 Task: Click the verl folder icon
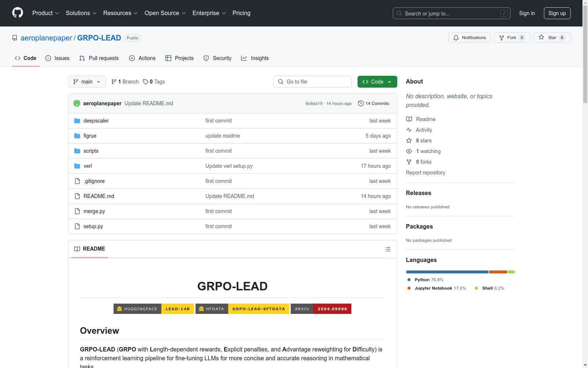coord(77,166)
